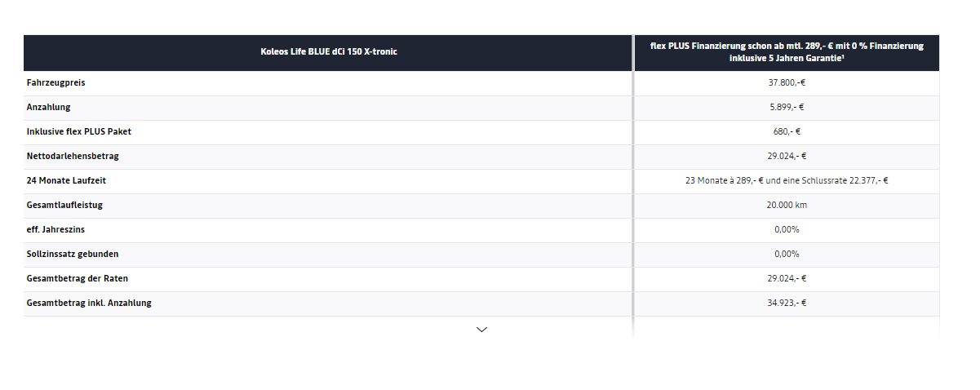
Task: Click the Nettodarlehensbetrag row label
Action: [73, 156]
